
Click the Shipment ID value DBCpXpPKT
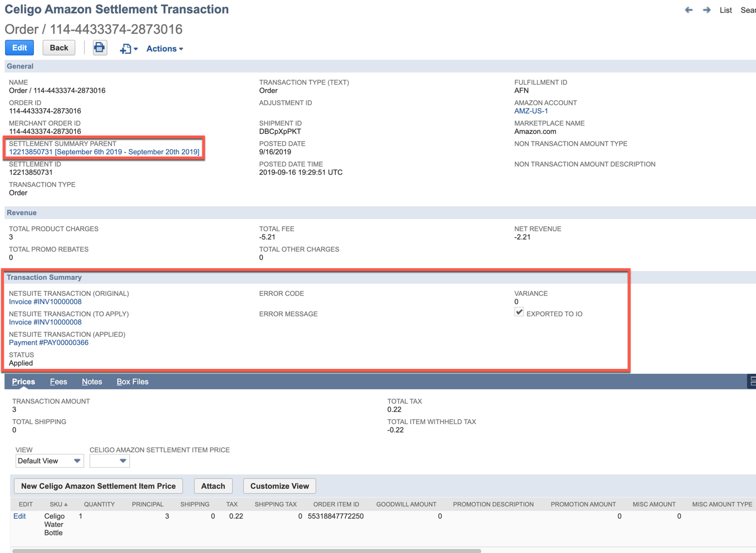pyautogui.click(x=280, y=132)
